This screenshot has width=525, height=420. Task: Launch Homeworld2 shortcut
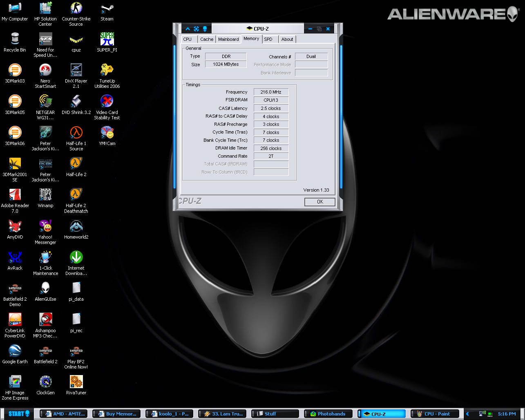pos(76,230)
